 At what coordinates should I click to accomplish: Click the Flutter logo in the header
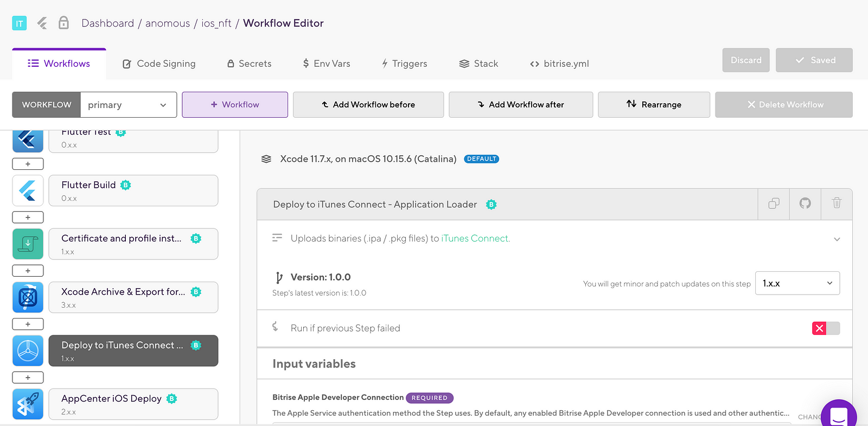(x=42, y=23)
